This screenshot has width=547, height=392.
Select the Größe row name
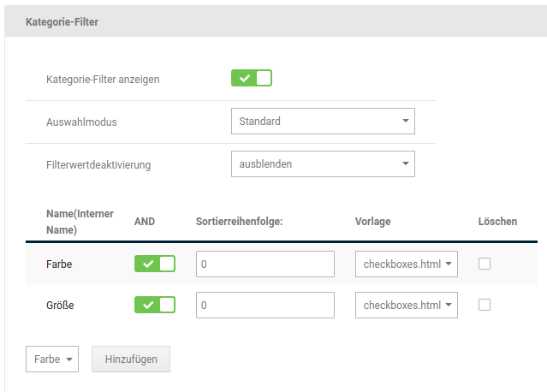coord(60,305)
